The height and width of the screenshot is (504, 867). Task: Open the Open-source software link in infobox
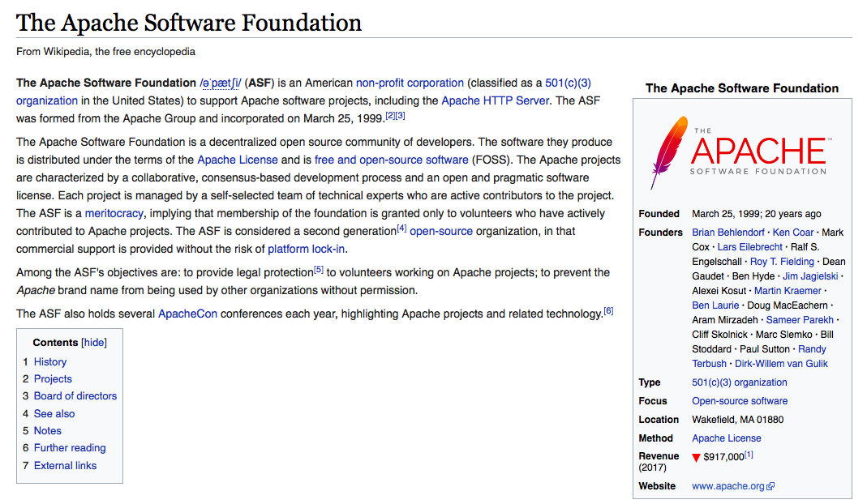740,401
